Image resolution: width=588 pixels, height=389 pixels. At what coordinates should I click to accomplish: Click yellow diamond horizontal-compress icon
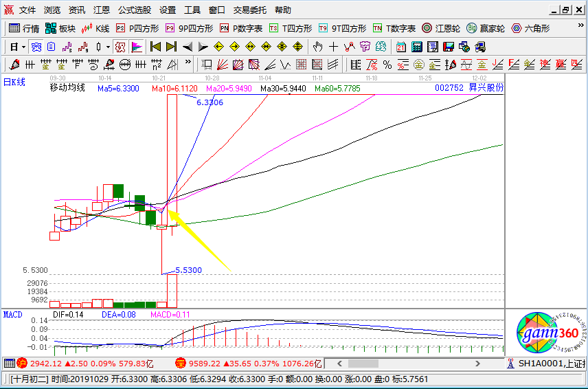click(x=266, y=47)
